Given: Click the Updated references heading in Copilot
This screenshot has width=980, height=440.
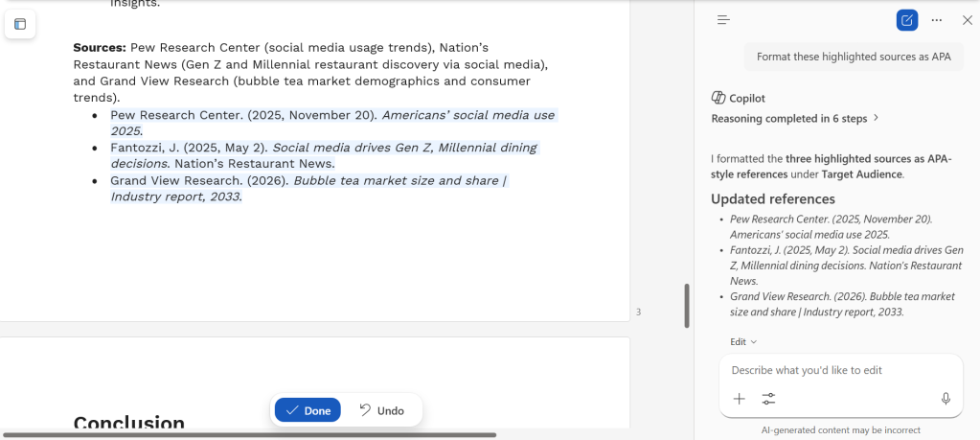Looking at the screenshot, I should (773, 199).
